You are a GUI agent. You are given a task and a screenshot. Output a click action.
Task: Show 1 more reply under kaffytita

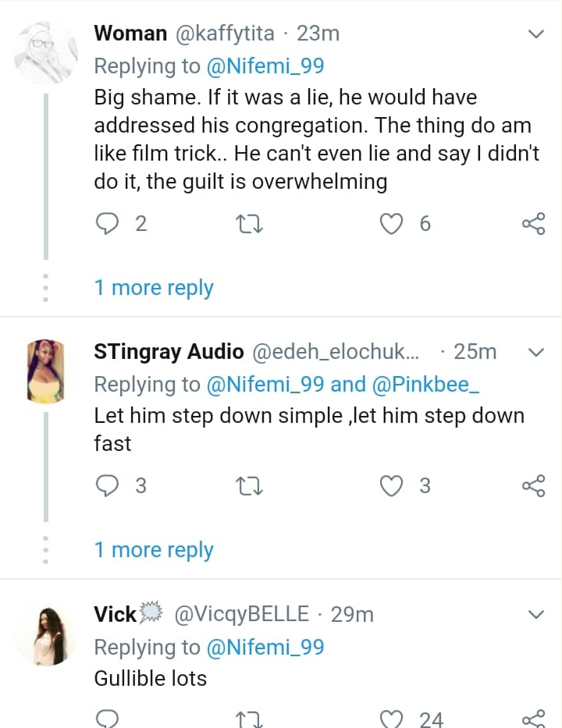point(154,288)
